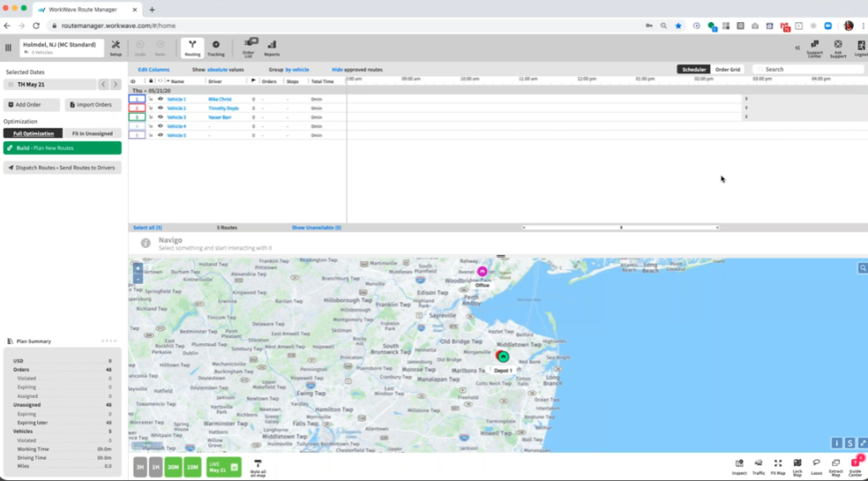Open the Setup tools icon

[115, 48]
